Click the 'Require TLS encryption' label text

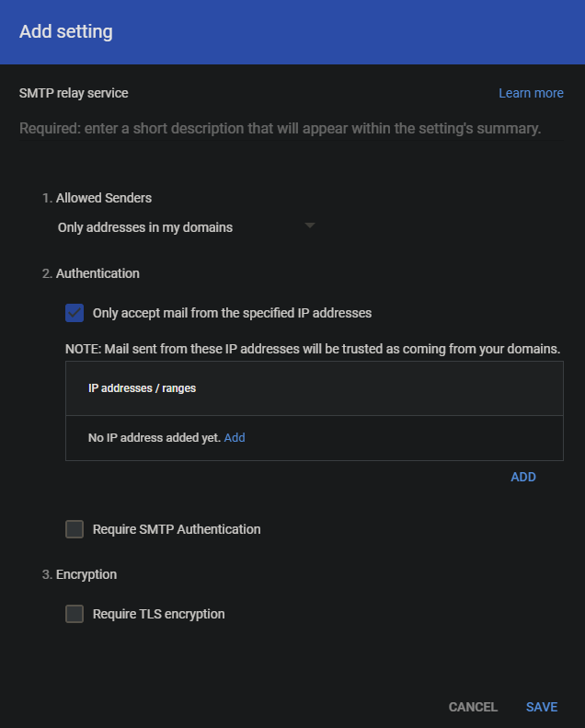click(x=158, y=614)
